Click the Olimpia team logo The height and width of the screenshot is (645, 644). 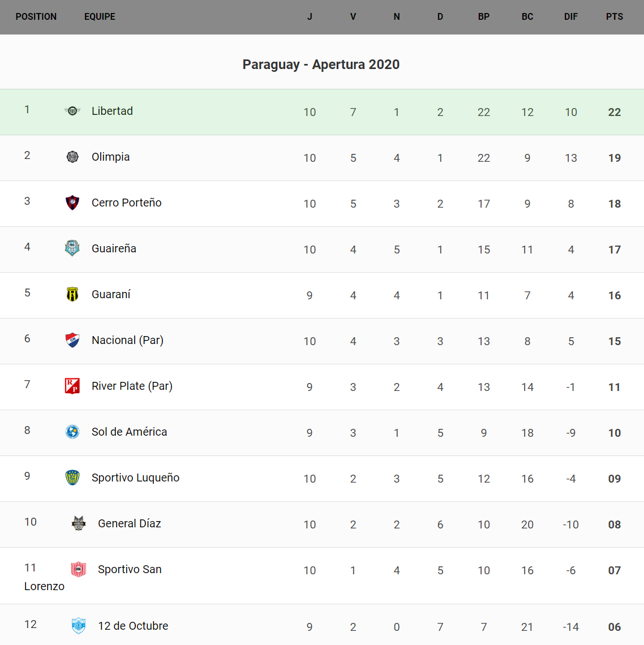point(72,157)
